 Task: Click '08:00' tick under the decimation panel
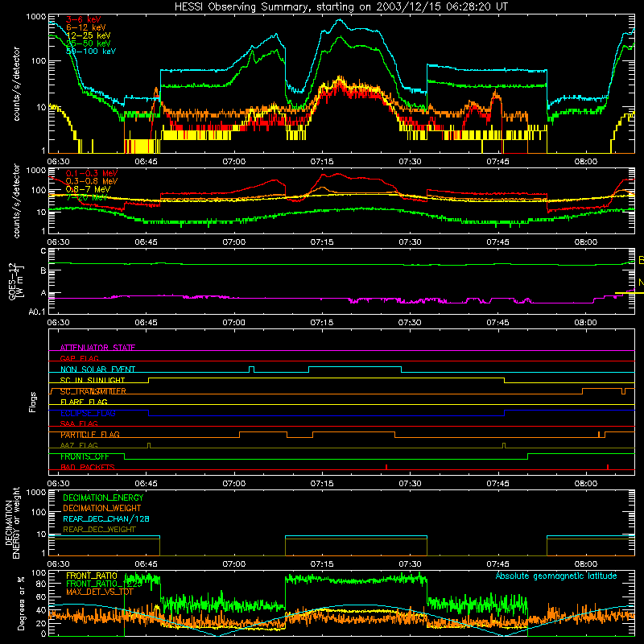pos(586,564)
